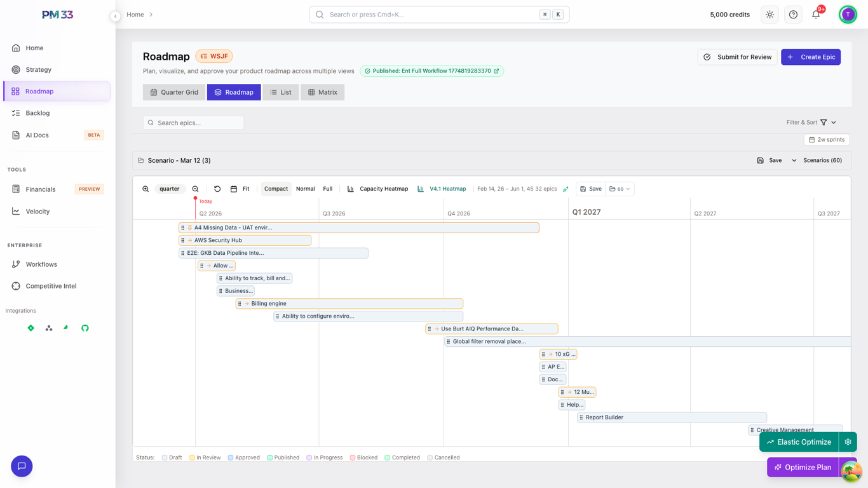Open the Published workflow link

[x=431, y=71]
